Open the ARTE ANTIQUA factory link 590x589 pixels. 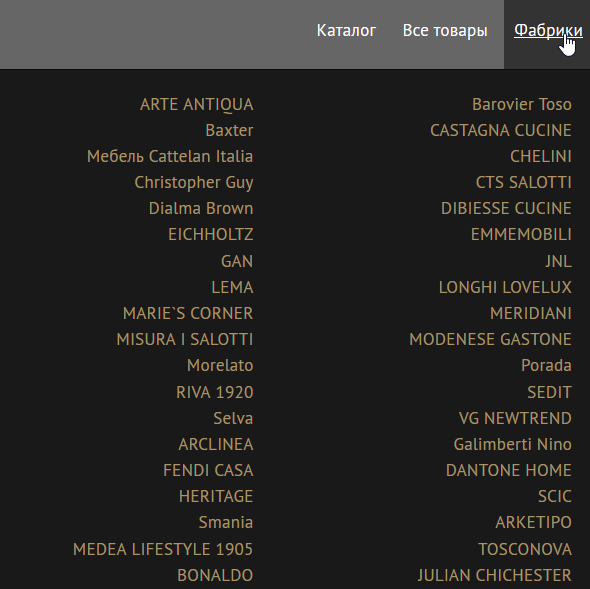196,105
